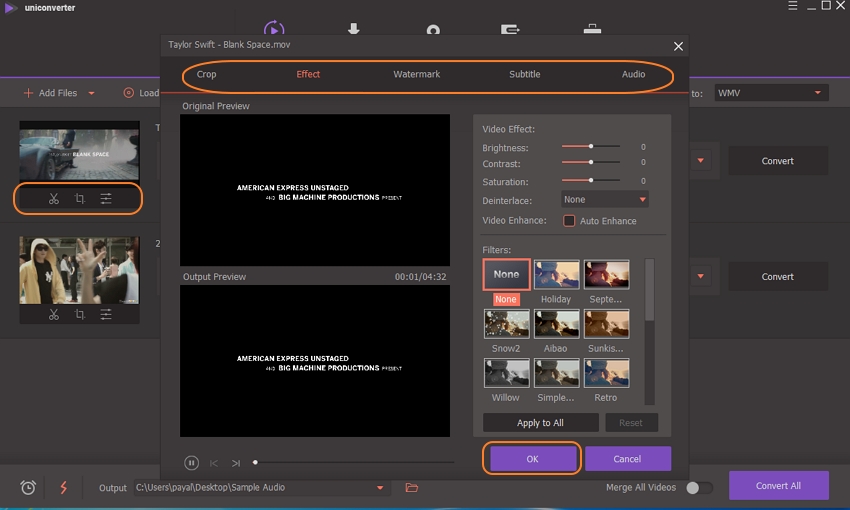Apply the Simple... filter
Screen dimensions: 850x510
coord(556,373)
